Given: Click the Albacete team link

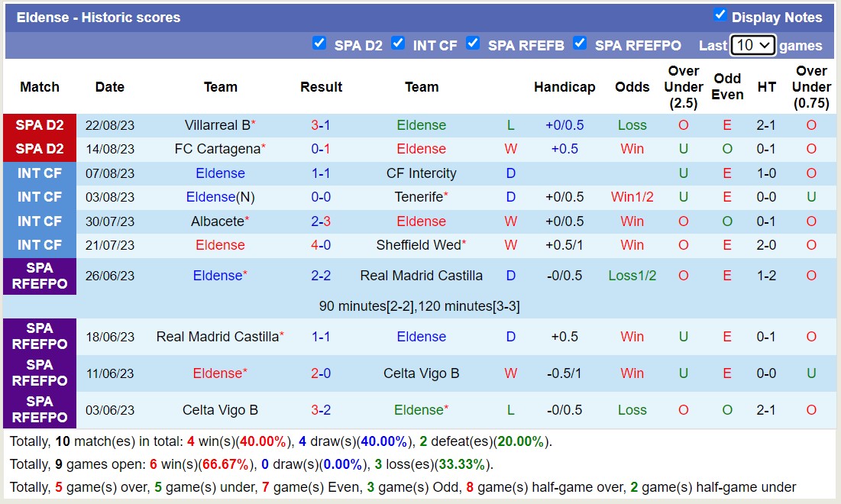Looking at the screenshot, I should coord(217,221).
